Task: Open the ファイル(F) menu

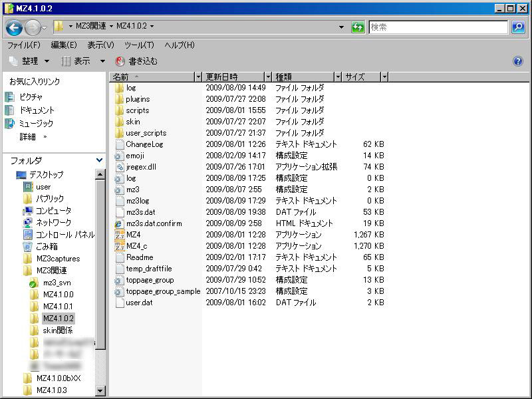Action: (23, 45)
